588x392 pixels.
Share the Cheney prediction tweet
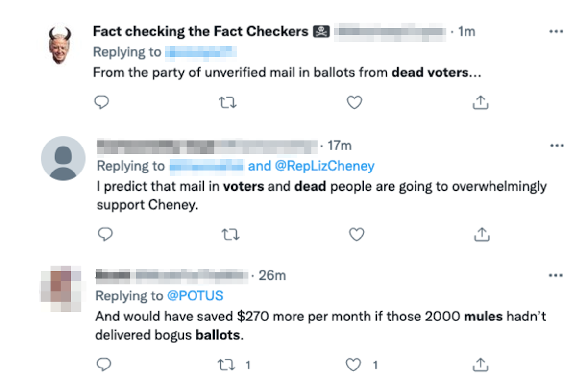tap(482, 234)
